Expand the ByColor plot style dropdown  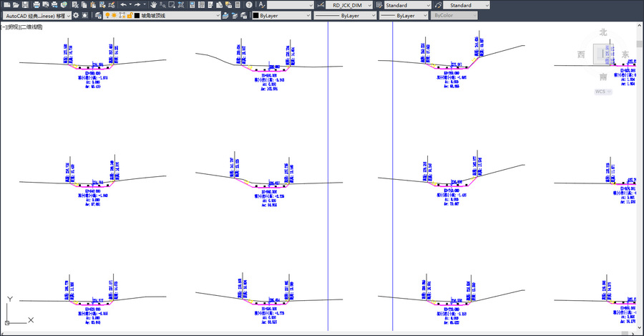[x=474, y=16]
